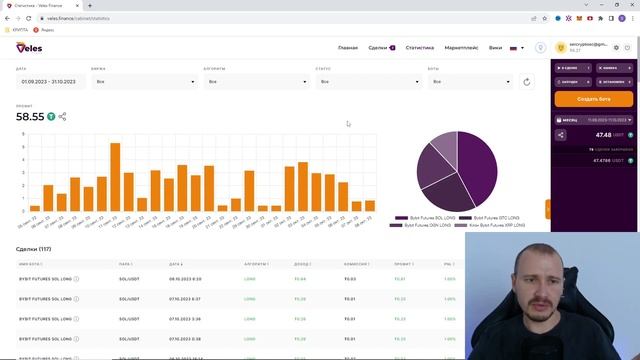Sort table by Пара column

tap(126, 264)
